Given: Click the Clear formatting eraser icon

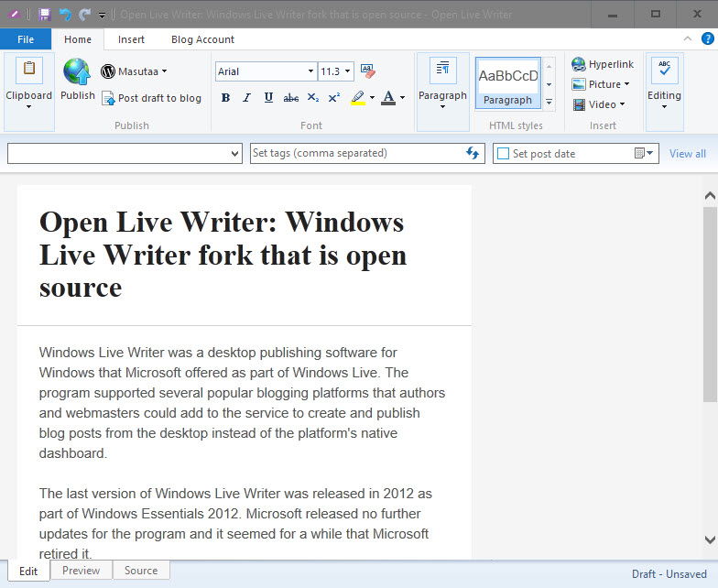Looking at the screenshot, I should tap(368, 71).
